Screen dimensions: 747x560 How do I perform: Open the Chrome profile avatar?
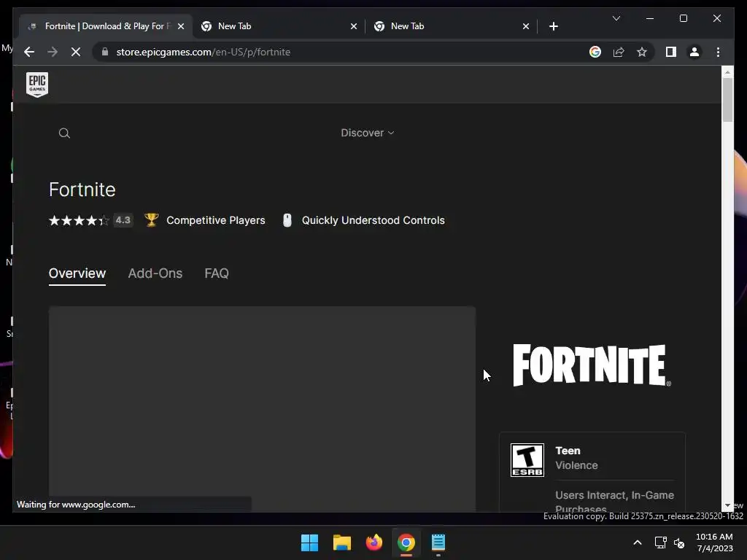694,52
